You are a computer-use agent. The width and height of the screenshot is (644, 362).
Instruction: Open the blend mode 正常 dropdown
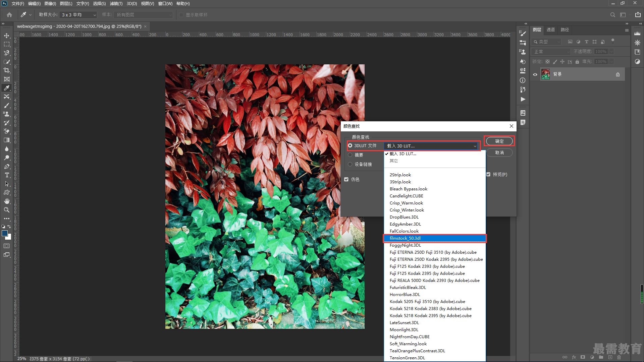pos(551,52)
